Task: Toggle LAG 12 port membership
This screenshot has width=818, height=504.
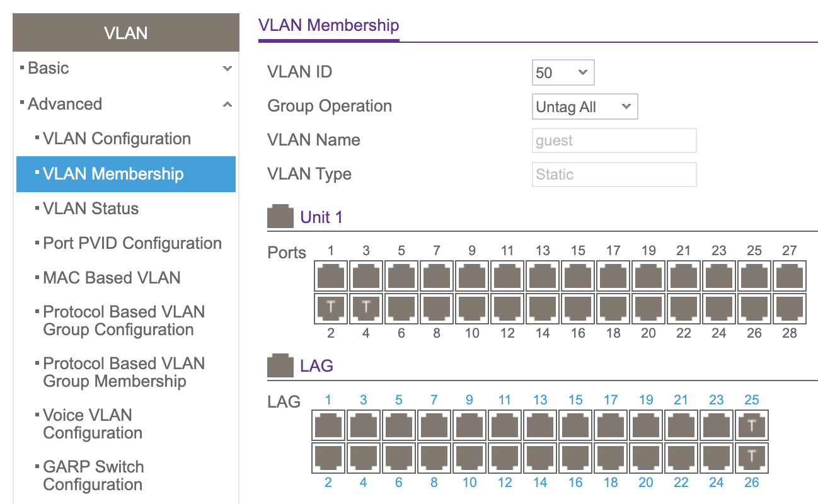Action: coord(505,456)
